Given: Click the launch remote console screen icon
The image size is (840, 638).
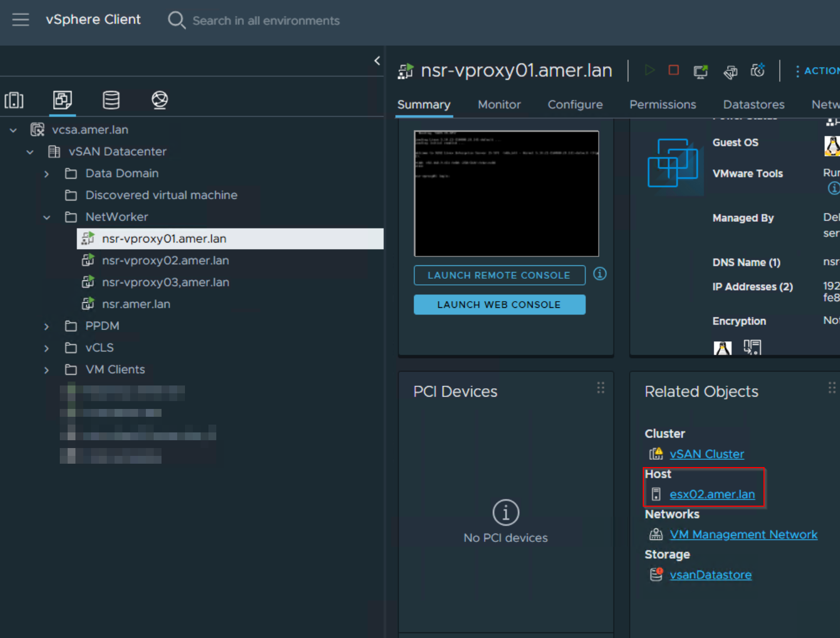Looking at the screenshot, I should coord(701,71).
